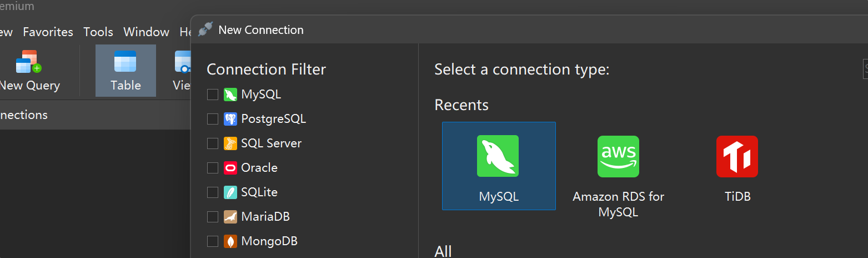Open the Window menu
Viewport: 868px width, 258px height.
point(146,32)
